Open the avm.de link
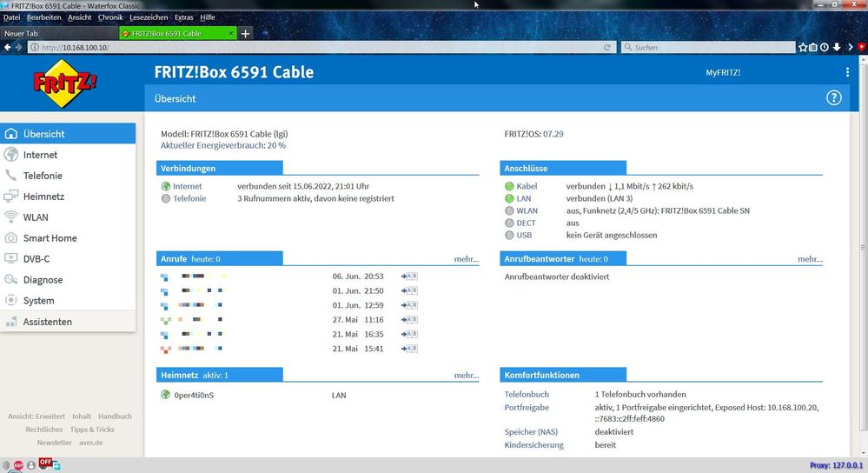 coord(90,443)
